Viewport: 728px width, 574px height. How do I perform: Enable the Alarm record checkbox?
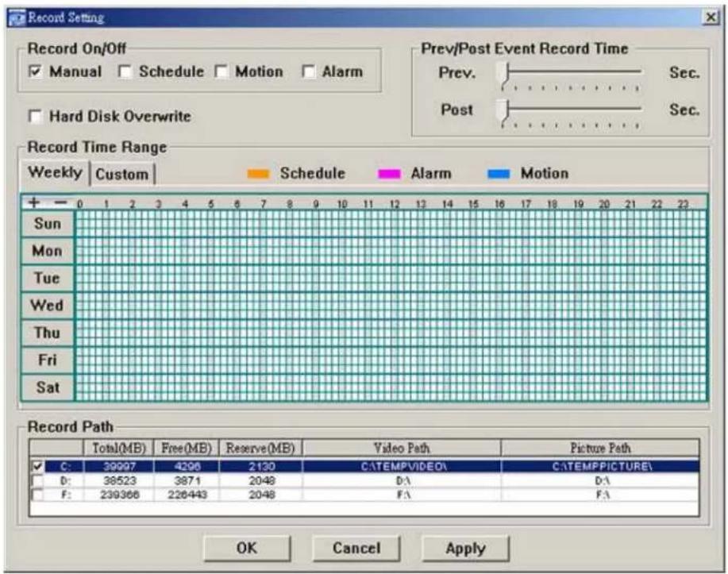[x=308, y=71]
